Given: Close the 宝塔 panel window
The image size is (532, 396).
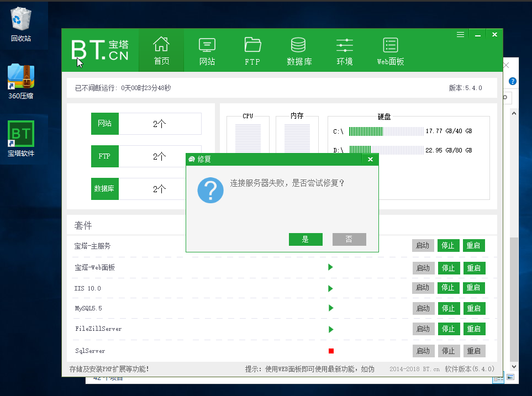Looking at the screenshot, I should [x=494, y=35].
